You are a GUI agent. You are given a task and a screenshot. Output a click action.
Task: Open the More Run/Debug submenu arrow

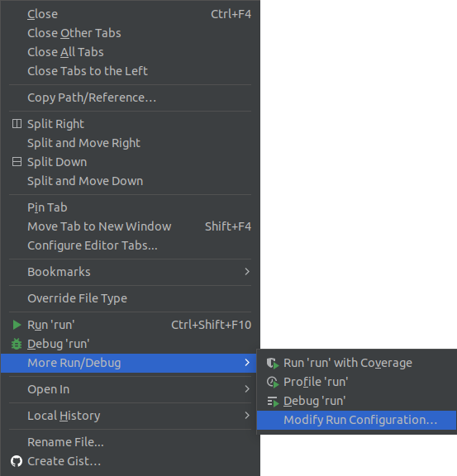click(x=247, y=363)
